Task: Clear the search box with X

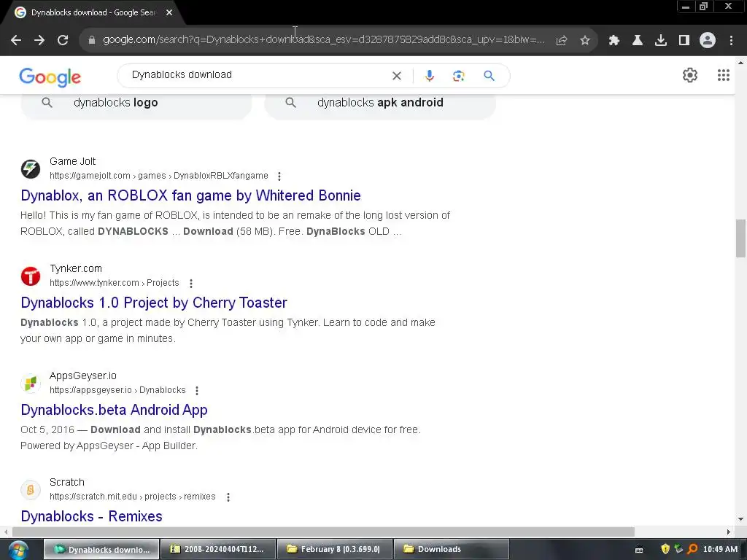Action: 396,76
